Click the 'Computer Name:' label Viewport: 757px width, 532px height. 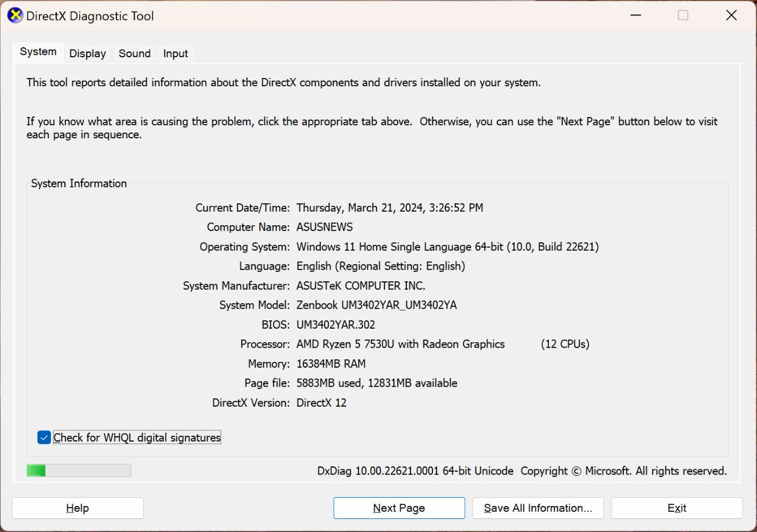(x=248, y=228)
